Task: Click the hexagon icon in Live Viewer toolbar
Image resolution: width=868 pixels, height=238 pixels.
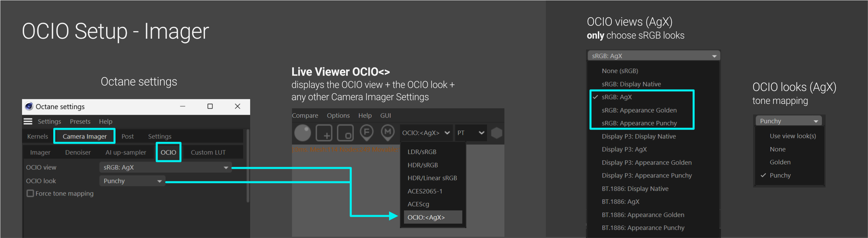Action: tap(496, 133)
